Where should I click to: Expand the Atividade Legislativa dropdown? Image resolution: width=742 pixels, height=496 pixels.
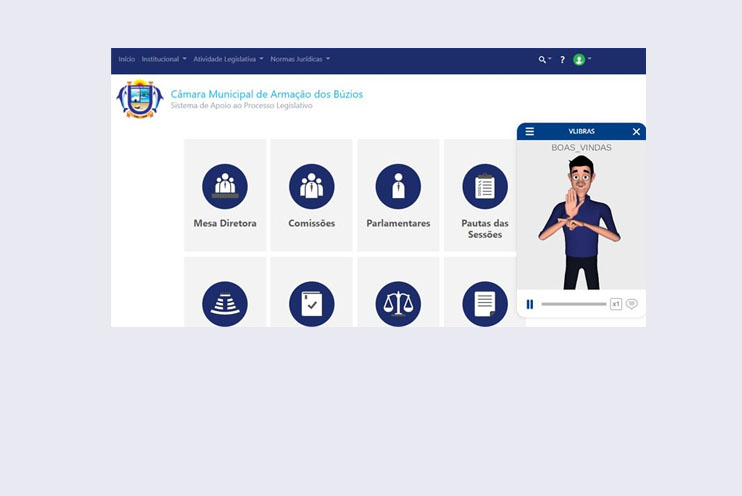(228, 60)
